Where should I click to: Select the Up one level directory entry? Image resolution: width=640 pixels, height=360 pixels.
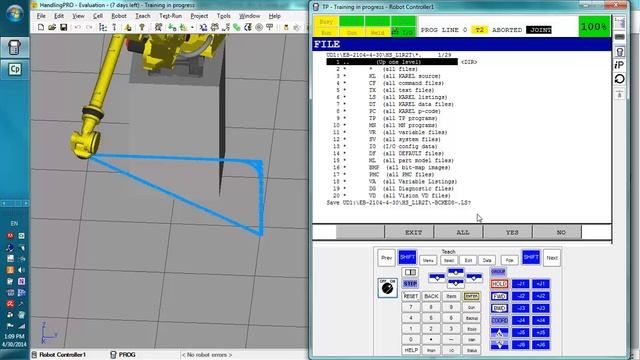[392, 62]
